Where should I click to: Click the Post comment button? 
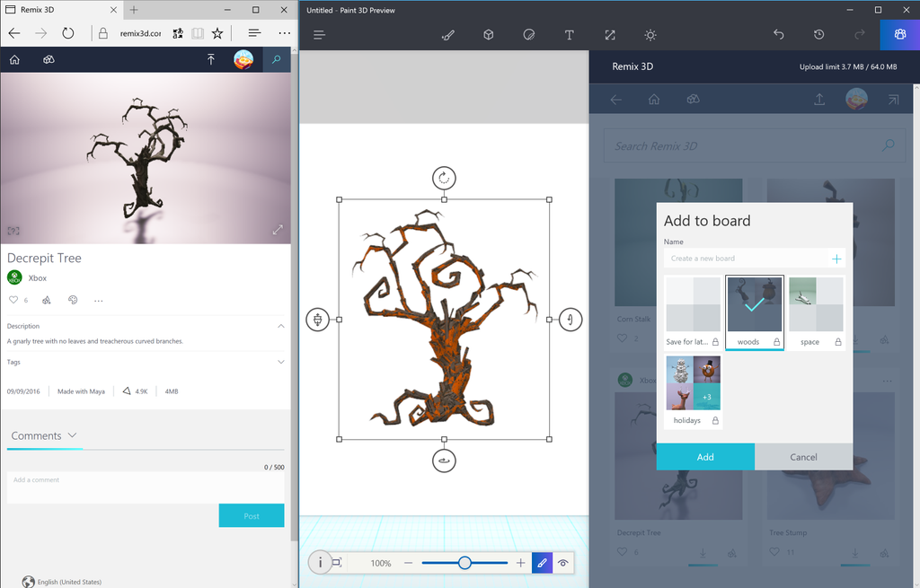252,515
